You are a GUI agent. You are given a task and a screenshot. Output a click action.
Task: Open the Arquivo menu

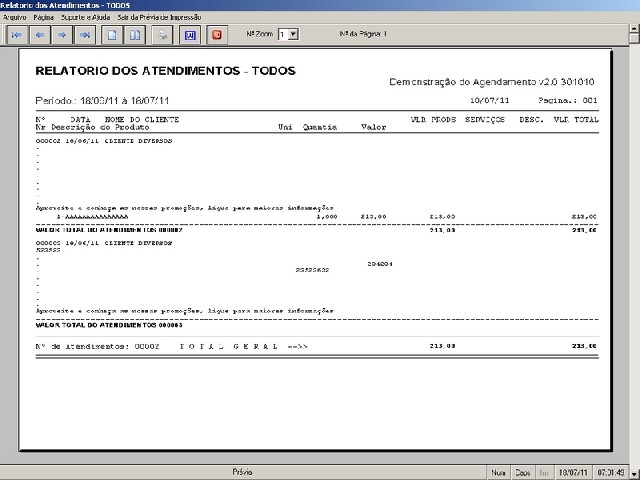[14, 17]
